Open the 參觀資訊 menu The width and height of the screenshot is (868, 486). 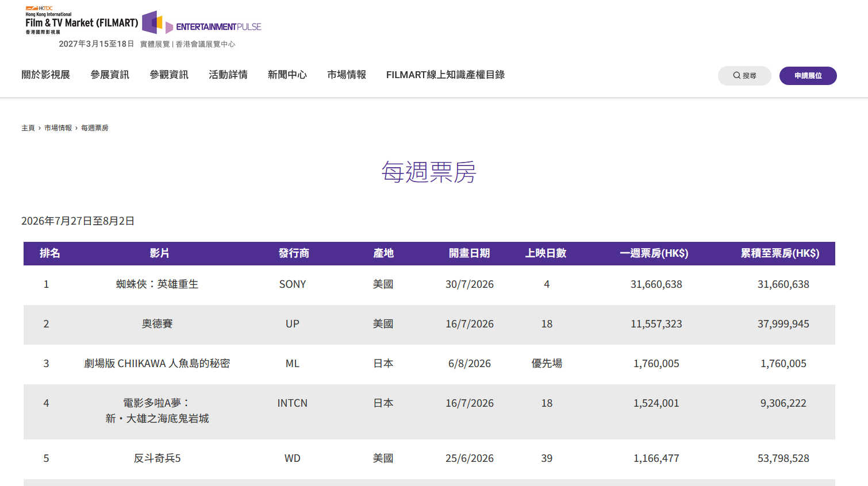coord(169,75)
